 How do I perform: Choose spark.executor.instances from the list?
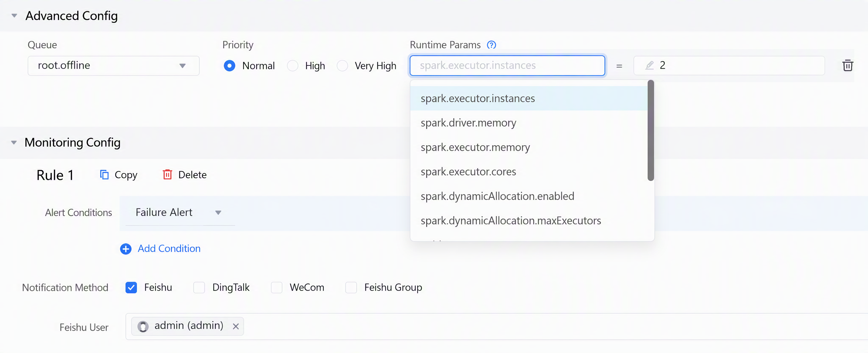click(x=529, y=98)
